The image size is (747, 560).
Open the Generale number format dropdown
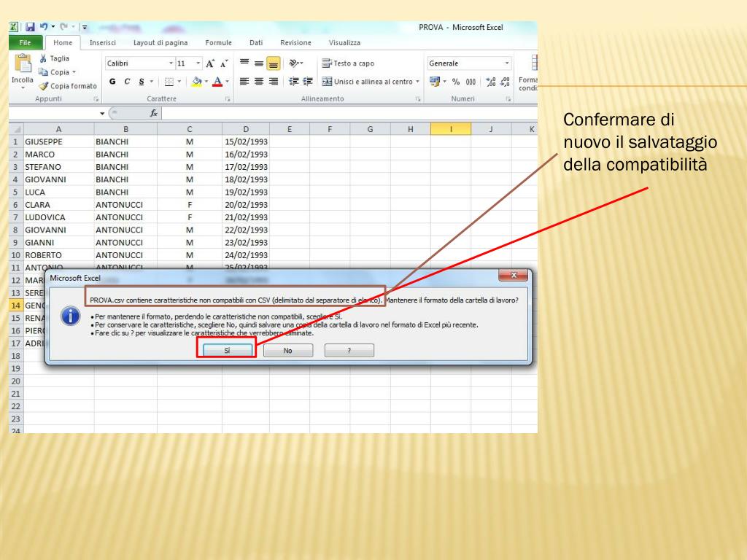click(x=507, y=63)
